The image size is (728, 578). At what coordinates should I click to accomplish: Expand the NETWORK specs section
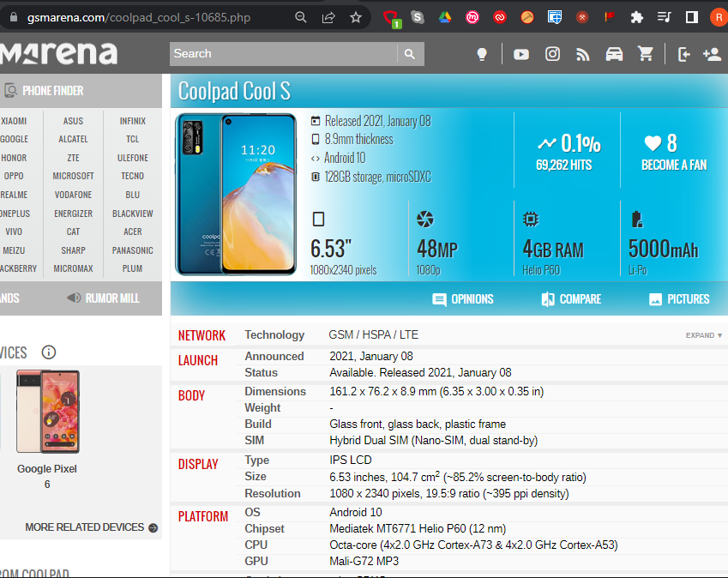pyautogui.click(x=703, y=335)
